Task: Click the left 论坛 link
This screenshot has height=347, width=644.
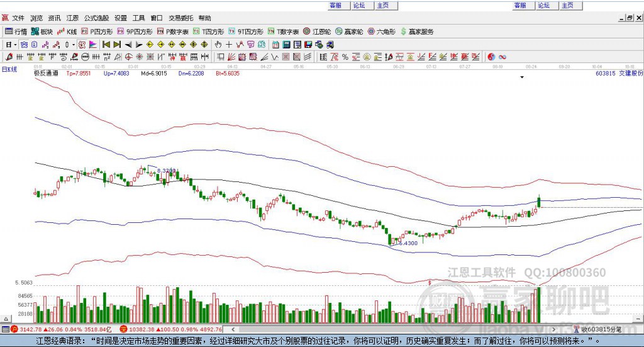Action: tap(359, 5)
